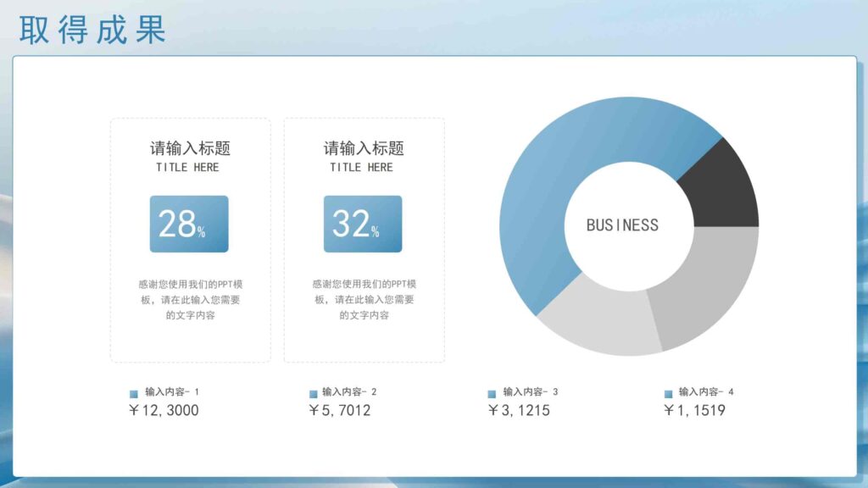Image resolution: width=868 pixels, height=488 pixels.
Task: Click the legend square beside 输入内容- 4
Action: click(668, 394)
